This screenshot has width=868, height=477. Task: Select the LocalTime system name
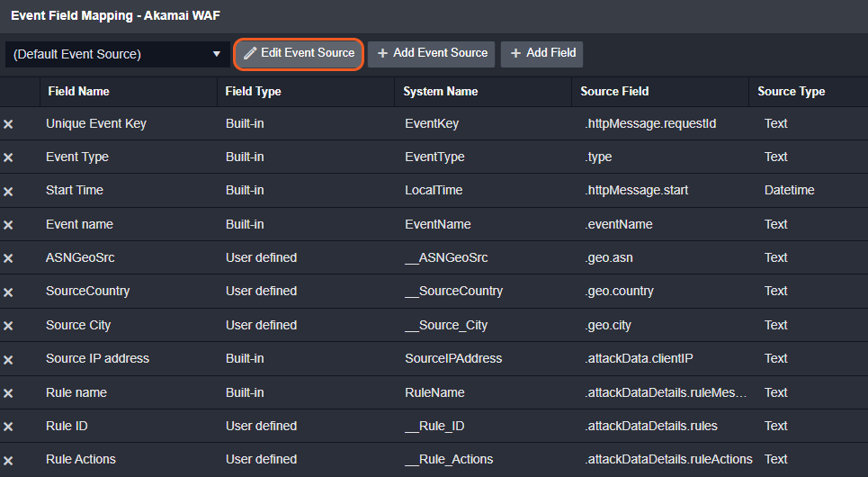pos(434,190)
